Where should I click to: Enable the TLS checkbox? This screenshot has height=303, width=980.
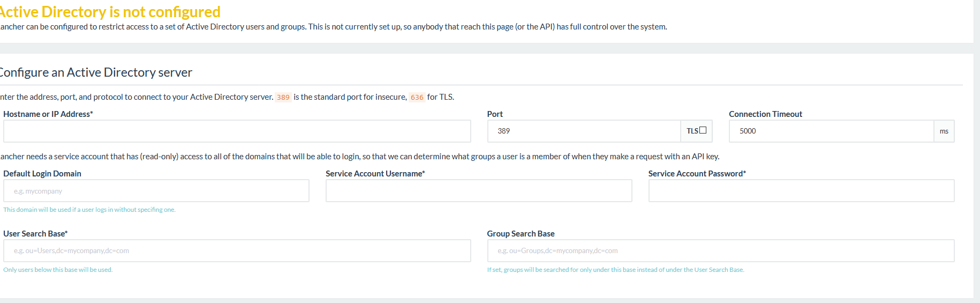pyautogui.click(x=703, y=130)
